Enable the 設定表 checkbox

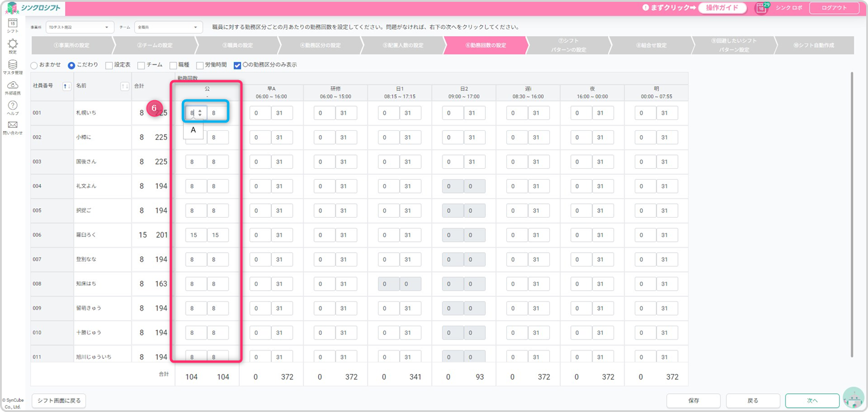(x=109, y=65)
